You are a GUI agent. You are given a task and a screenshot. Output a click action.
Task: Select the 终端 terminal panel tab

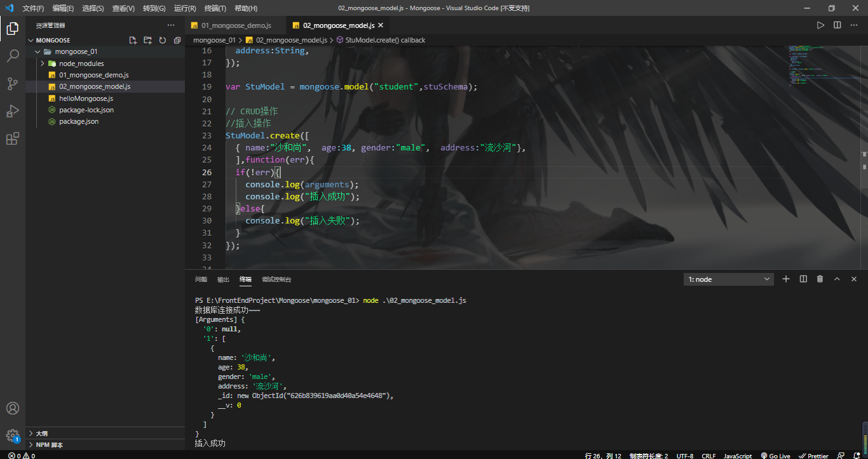coord(245,279)
